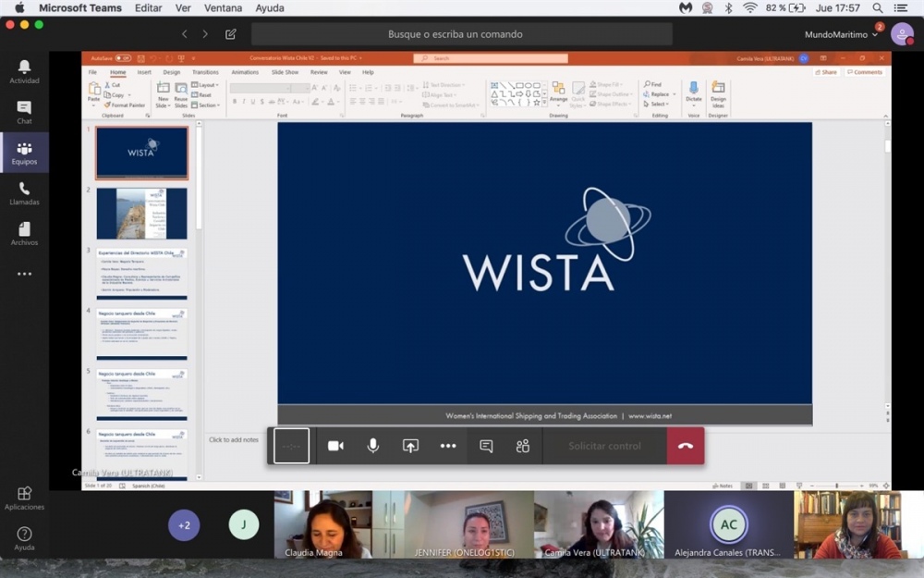The width and height of the screenshot is (924, 578).
Task: Go back with the left arrow
Action: [185, 34]
